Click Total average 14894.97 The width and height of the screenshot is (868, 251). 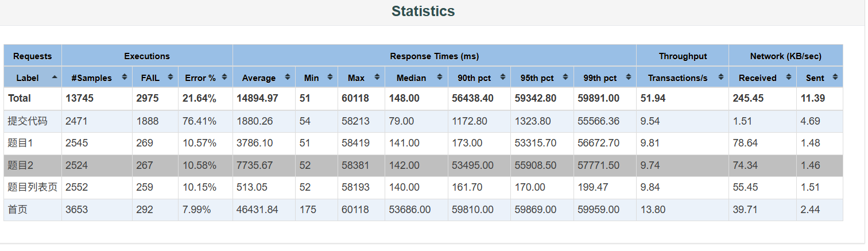pos(257,98)
